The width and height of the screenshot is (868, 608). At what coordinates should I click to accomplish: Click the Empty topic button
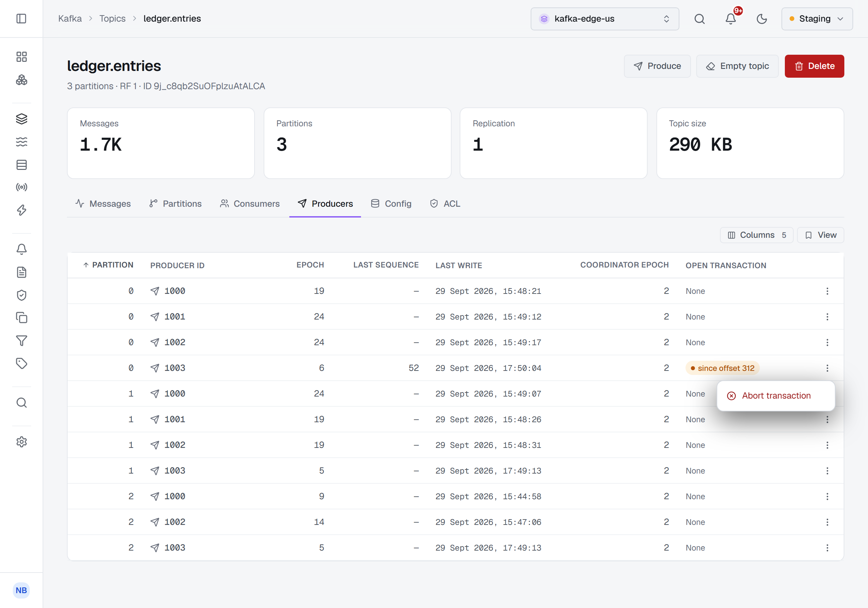[x=737, y=66]
